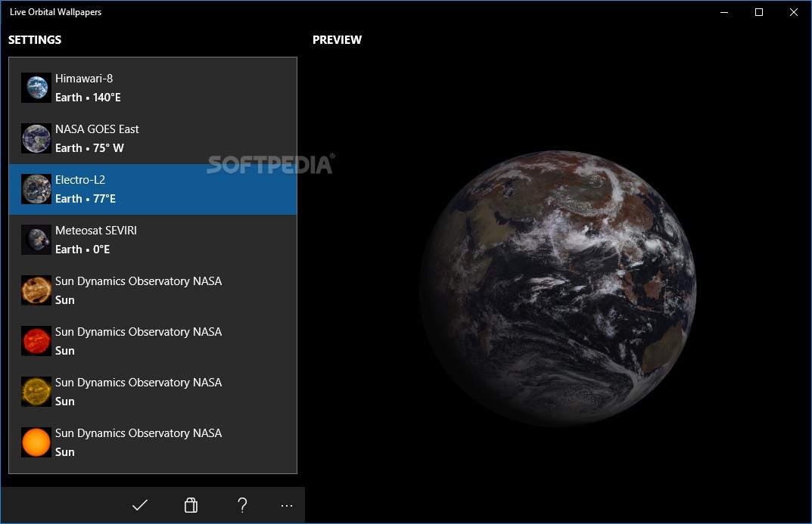
Task: Select the Himawari-8 Earth thumbnail
Action: click(36, 88)
